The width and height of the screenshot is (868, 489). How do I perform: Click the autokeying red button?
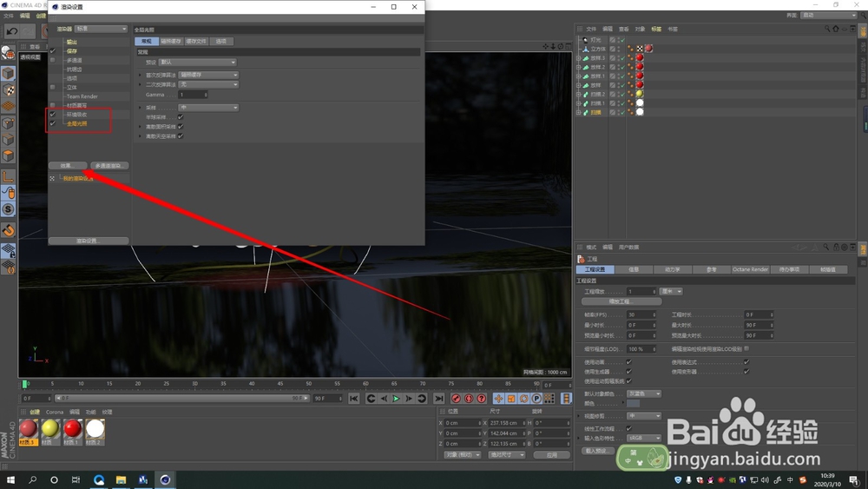tap(469, 398)
